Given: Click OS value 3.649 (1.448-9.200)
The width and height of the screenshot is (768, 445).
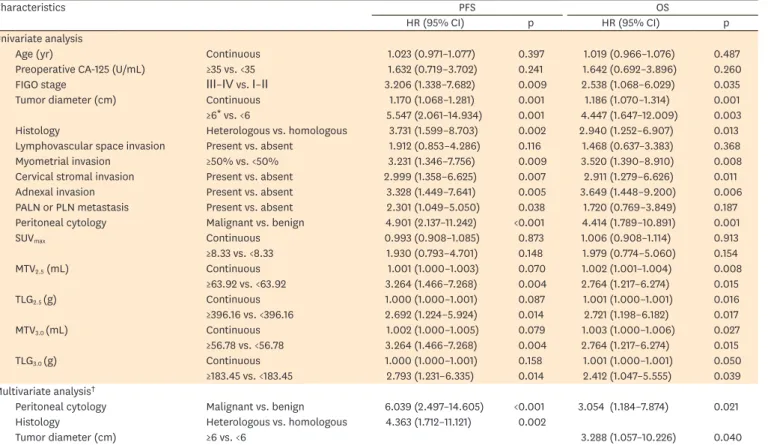Looking at the screenshot, I should coord(629,192).
